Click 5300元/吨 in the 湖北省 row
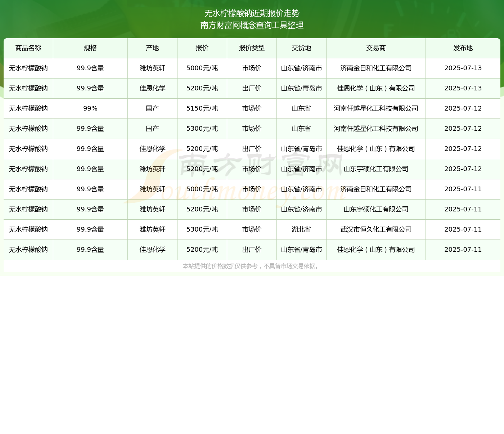The image size is (504, 434). coord(202,229)
